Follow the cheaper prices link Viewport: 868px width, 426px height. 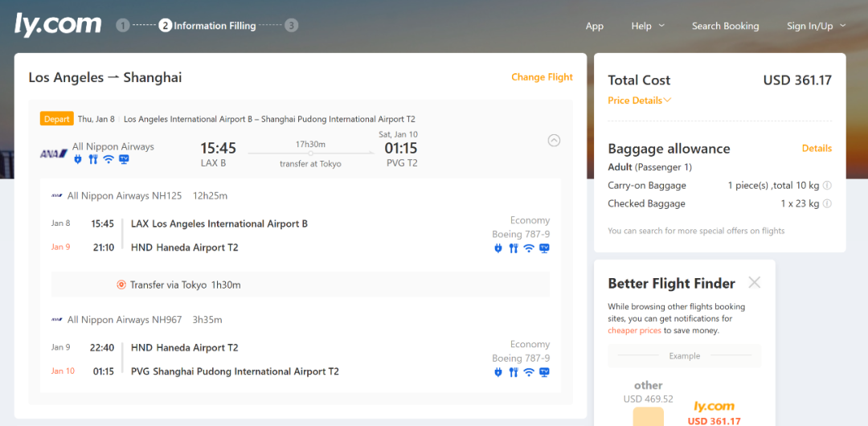click(x=634, y=330)
